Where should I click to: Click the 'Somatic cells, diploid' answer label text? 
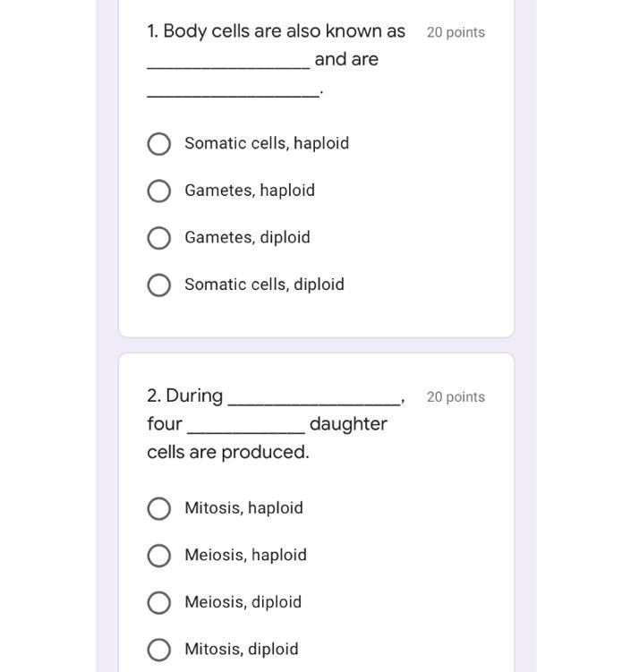pos(264,285)
